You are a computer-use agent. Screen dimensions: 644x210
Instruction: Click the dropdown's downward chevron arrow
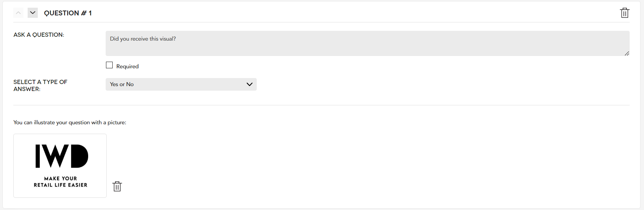click(x=249, y=84)
